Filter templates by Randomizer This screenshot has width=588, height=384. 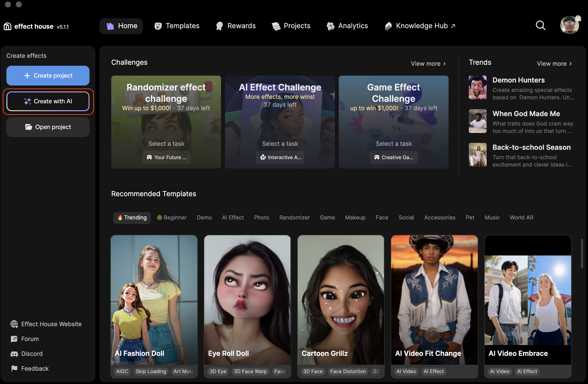pyautogui.click(x=294, y=217)
